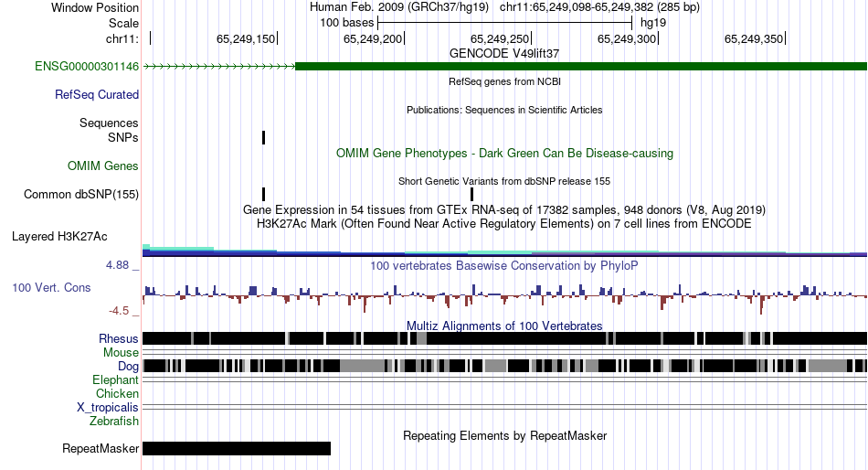Click the green ENSG00000301146 exon block
Screen dimensions: 868x470
click(x=581, y=67)
